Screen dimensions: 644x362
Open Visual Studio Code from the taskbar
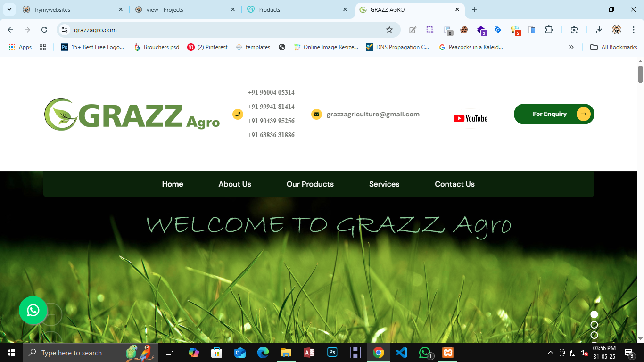click(401, 352)
